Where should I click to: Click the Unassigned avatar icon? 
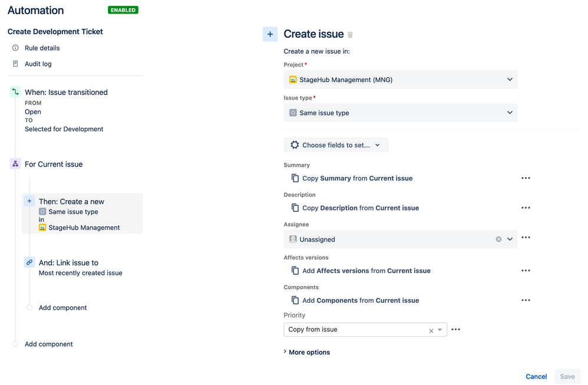click(x=293, y=239)
